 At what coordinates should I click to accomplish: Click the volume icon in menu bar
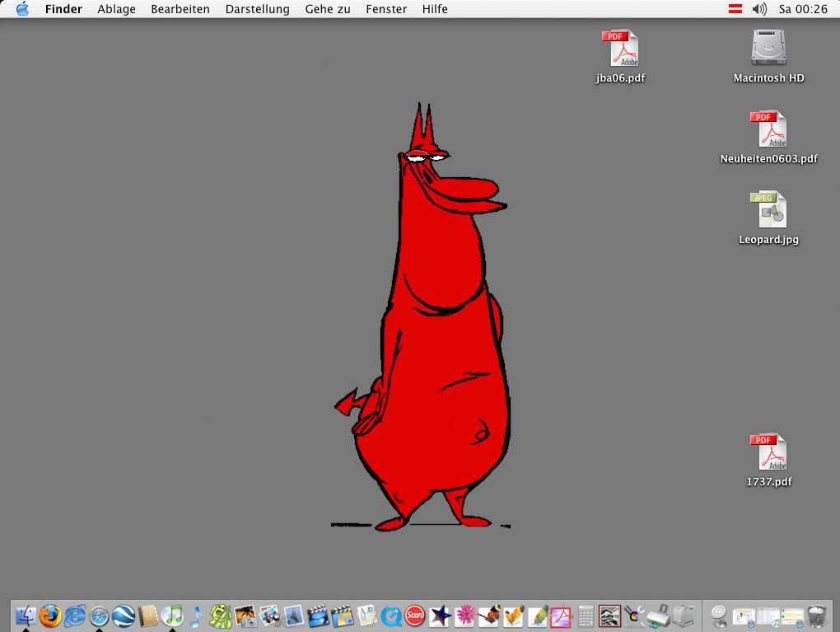click(x=759, y=9)
